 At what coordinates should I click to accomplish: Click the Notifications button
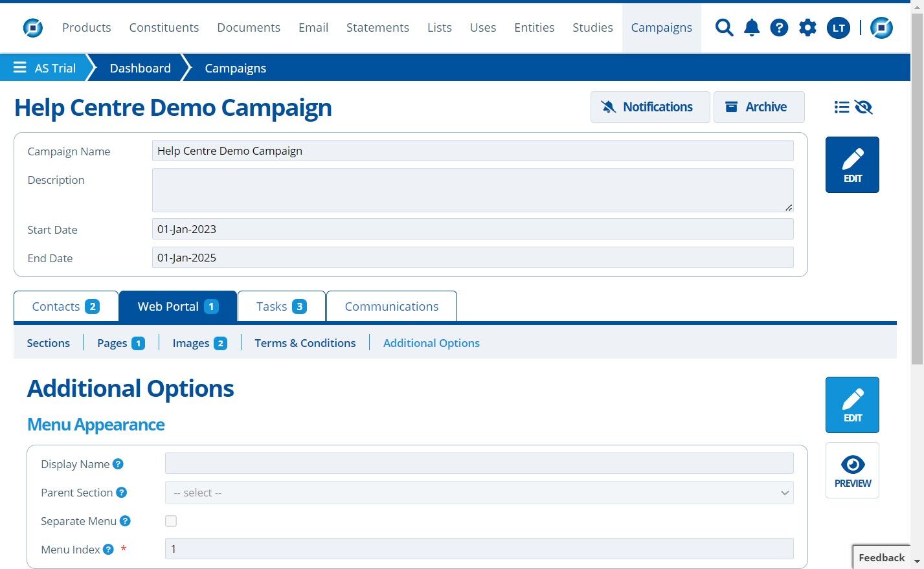click(x=650, y=107)
